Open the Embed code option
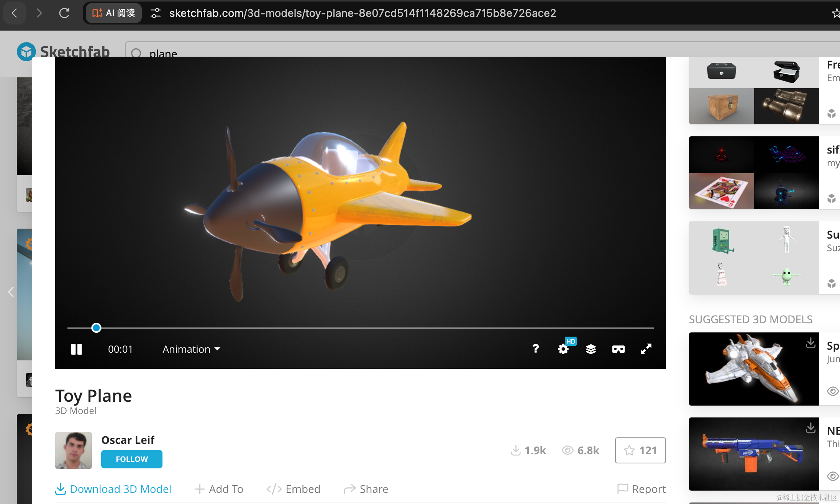This screenshot has height=504, width=840. click(x=293, y=489)
